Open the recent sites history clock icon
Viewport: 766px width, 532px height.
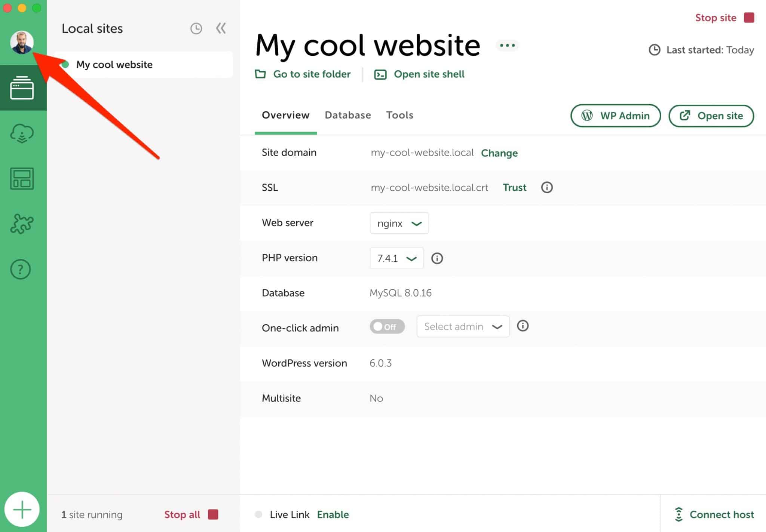point(196,28)
